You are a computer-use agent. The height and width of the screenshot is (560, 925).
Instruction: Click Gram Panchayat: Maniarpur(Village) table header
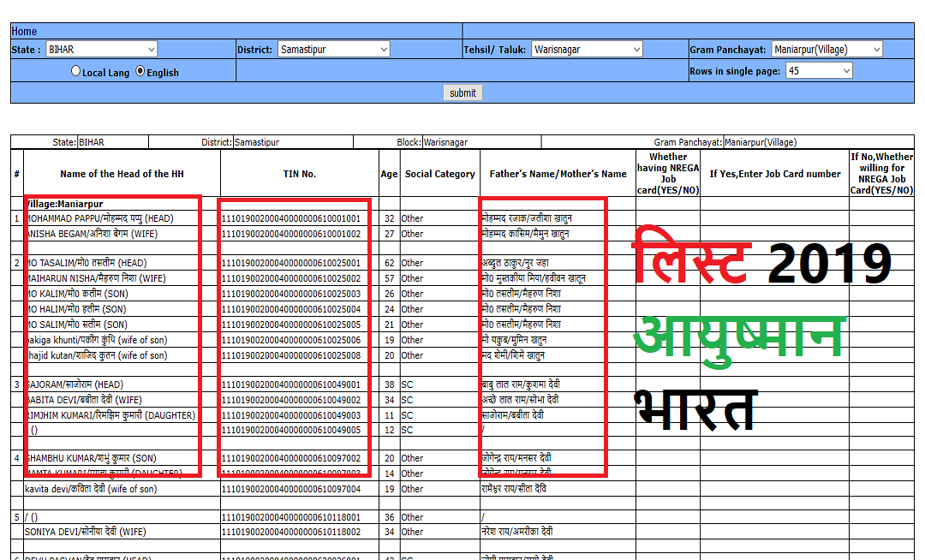point(725,142)
